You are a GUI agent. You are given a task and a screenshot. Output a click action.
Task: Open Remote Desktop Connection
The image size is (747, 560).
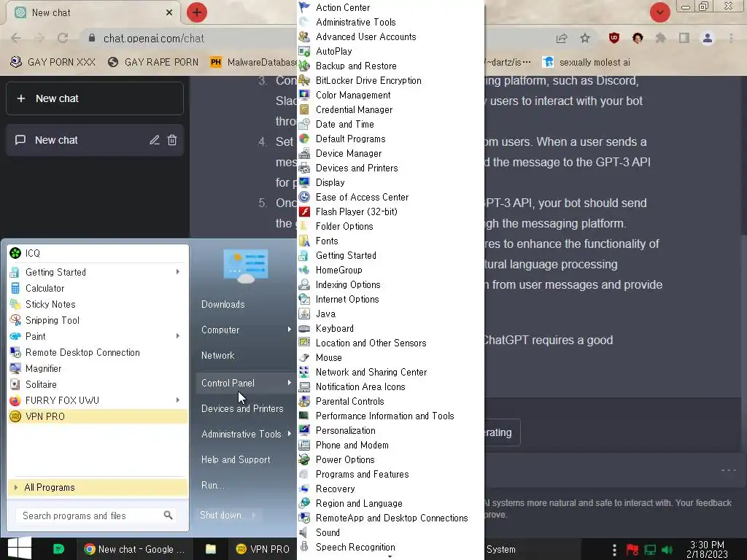click(x=82, y=352)
